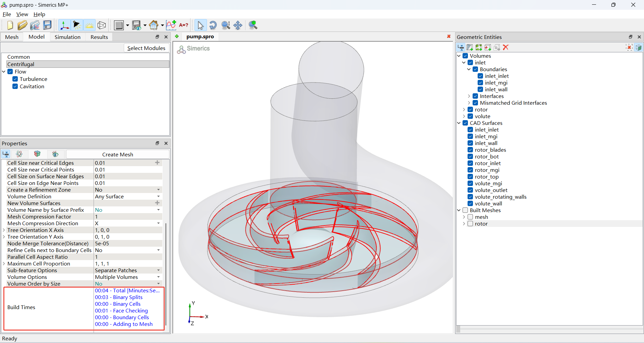Open the File menu
The height and width of the screenshot is (343, 644).
point(7,14)
